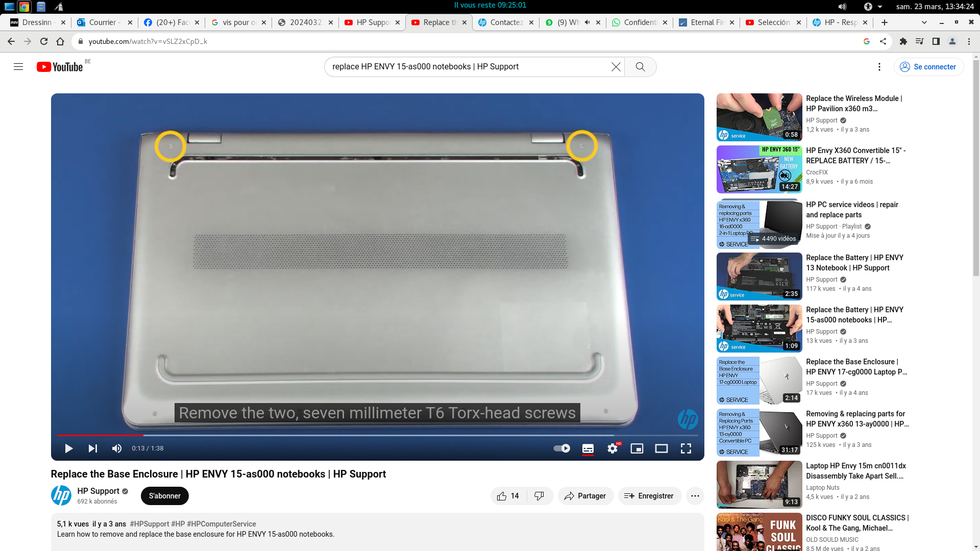The image size is (980, 551).
Task: Open the YouTube hamburger menu
Action: 18,66
